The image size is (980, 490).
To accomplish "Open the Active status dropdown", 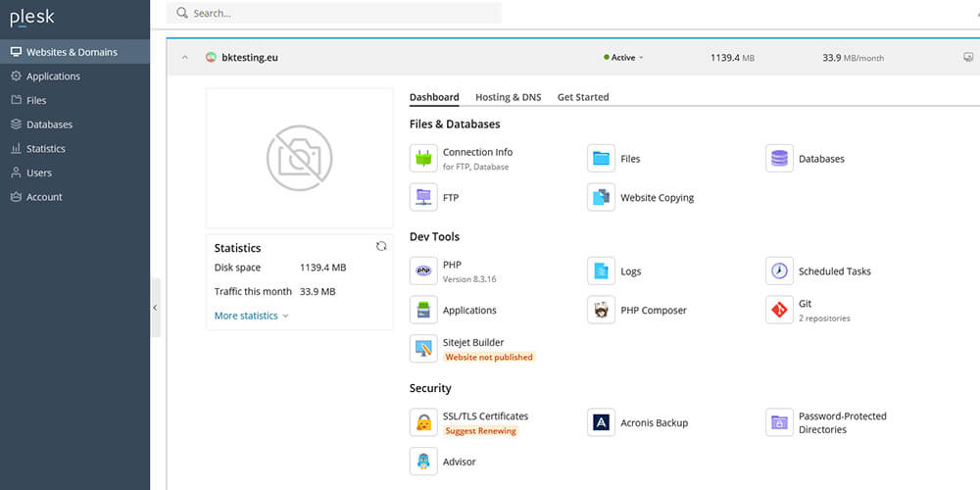I will click(x=624, y=58).
